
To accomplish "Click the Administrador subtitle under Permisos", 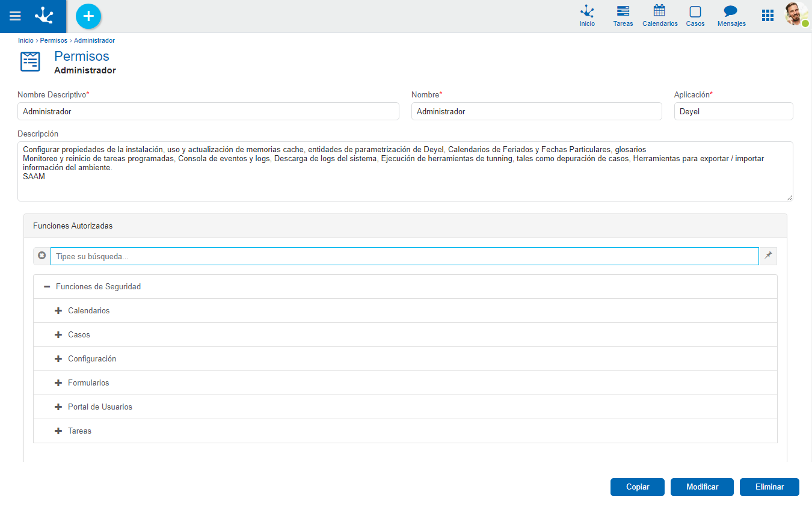I will pyautogui.click(x=85, y=70).
